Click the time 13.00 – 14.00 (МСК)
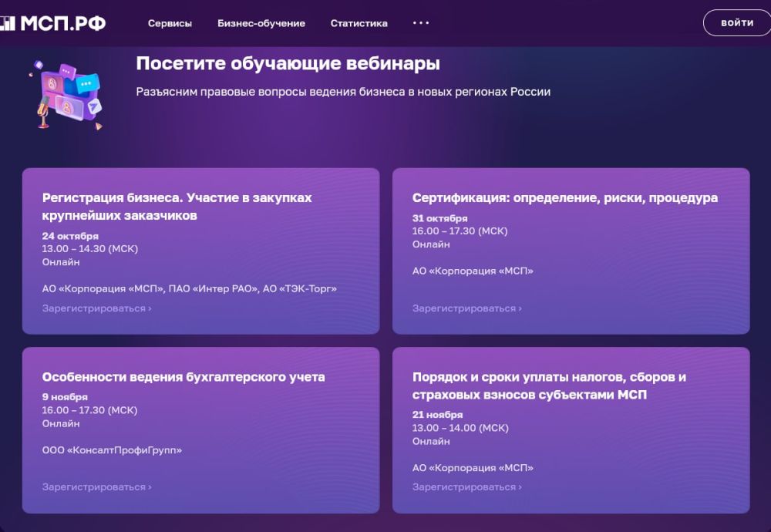This screenshot has width=771, height=532. pos(460,428)
